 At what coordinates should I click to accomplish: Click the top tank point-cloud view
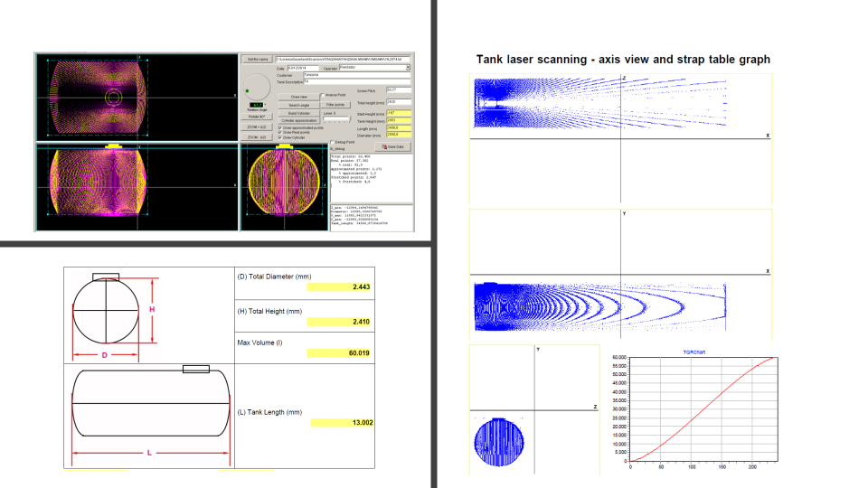(137, 98)
